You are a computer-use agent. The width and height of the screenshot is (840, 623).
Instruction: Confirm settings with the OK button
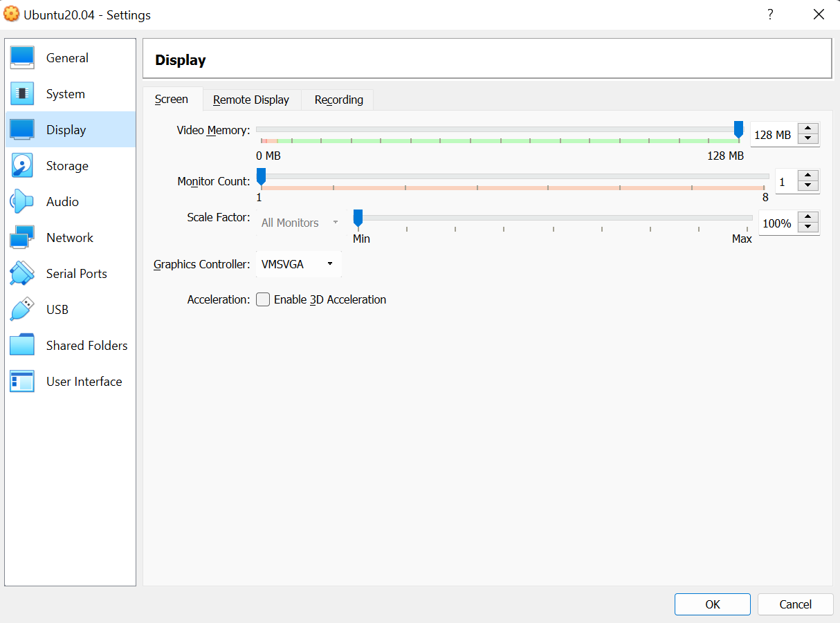[713, 604]
